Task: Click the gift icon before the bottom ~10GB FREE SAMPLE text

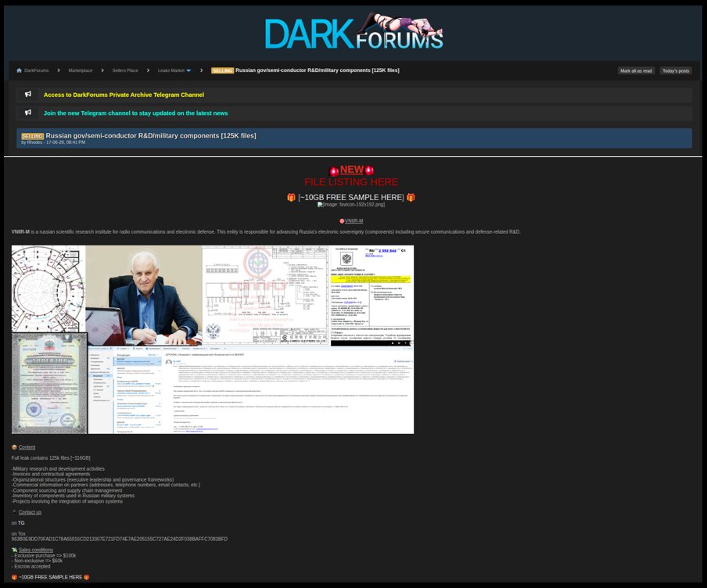Action: 14,577
